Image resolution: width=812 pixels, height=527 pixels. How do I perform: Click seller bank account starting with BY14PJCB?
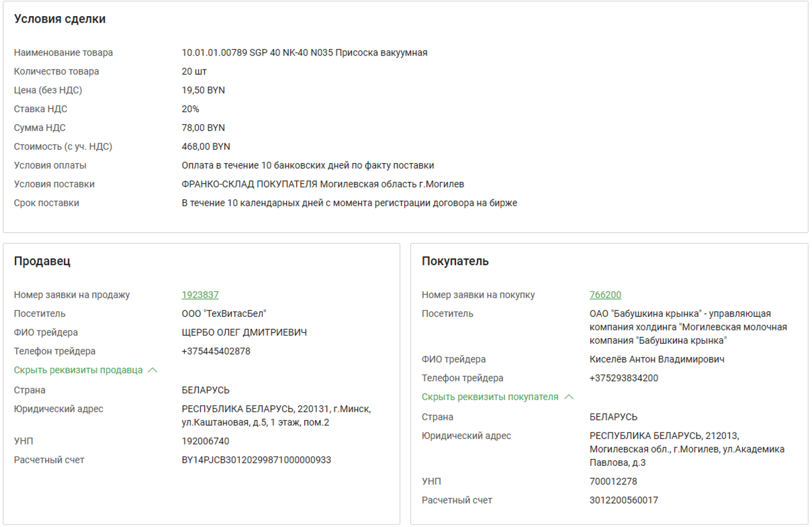click(x=256, y=460)
